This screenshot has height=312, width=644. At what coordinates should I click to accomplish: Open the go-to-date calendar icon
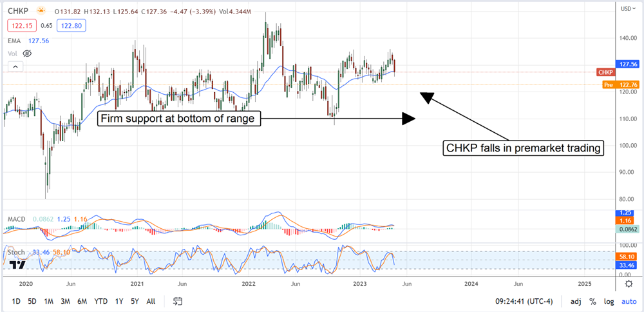(178, 301)
